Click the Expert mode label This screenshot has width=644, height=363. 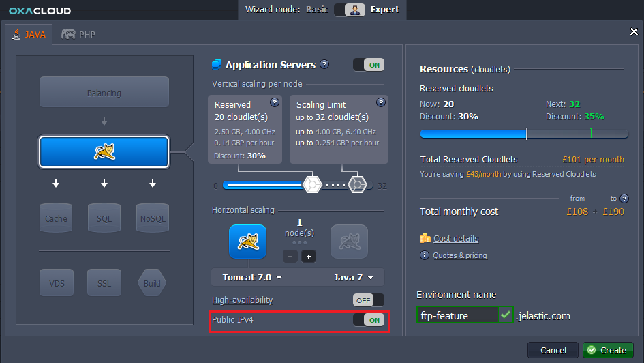coord(385,10)
